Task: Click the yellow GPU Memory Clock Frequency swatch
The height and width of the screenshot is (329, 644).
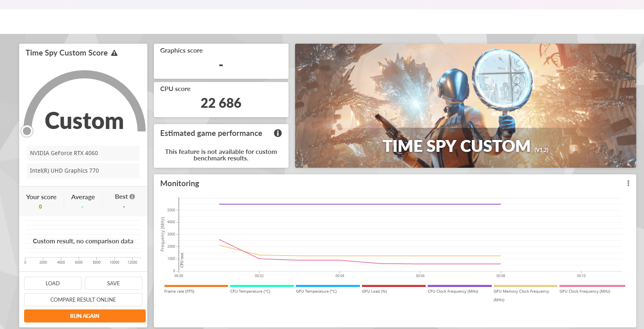Action: click(x=525, y=286)
